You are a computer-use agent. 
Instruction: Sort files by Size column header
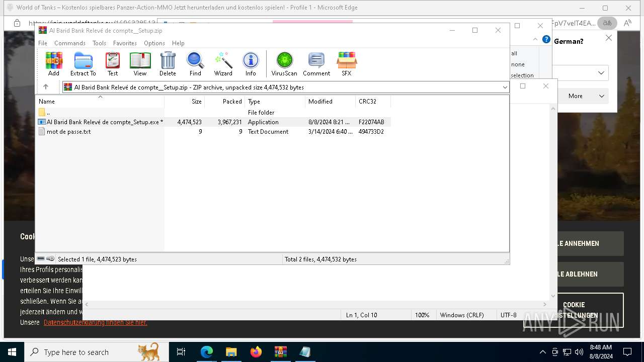click(185, 102)
